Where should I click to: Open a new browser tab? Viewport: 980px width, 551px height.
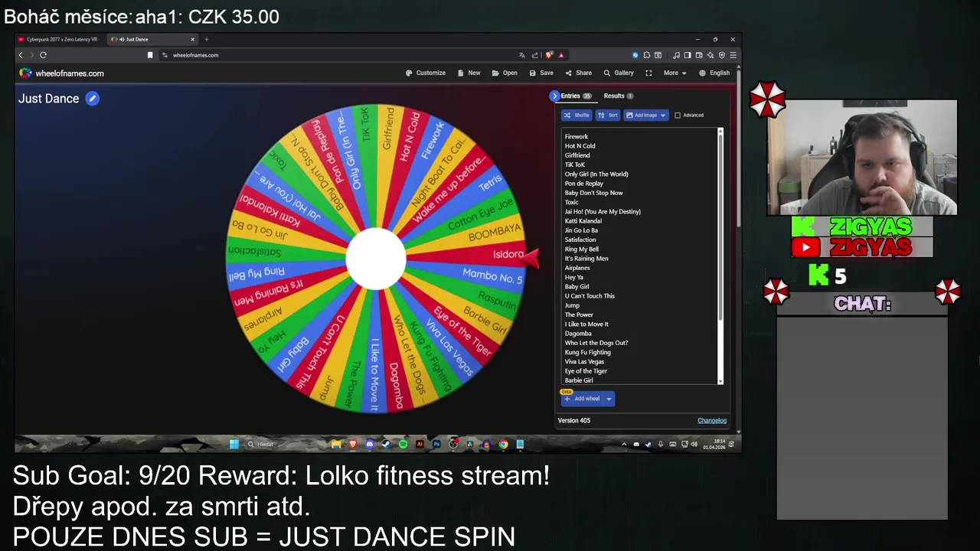click(206, 39)
